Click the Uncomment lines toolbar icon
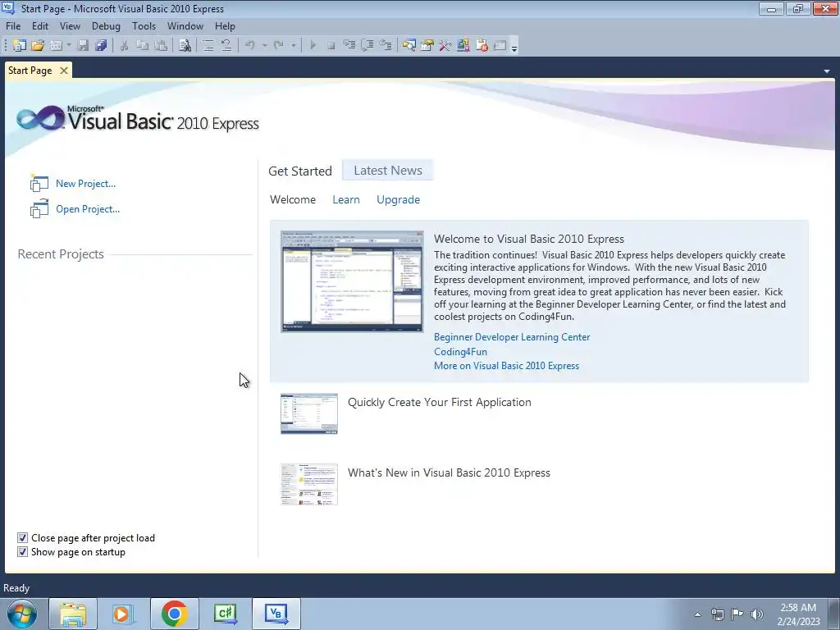840x630 pixels. (x=226, y=46)
